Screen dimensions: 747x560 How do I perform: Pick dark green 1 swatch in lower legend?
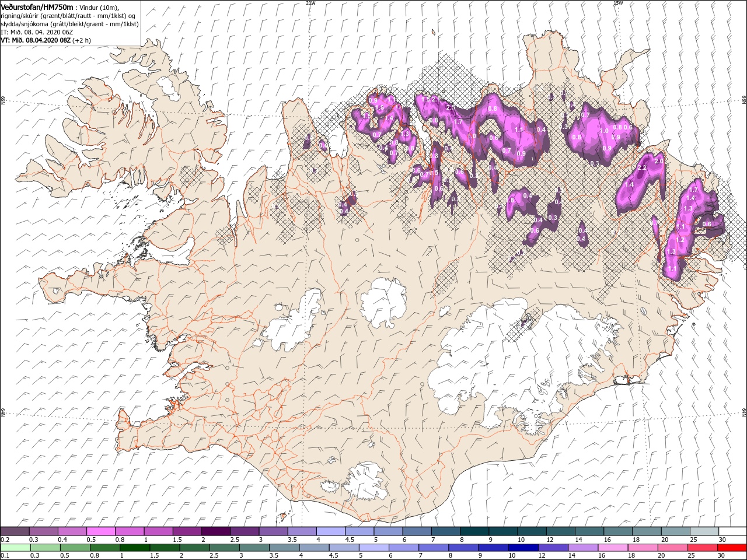pos(134,548)
